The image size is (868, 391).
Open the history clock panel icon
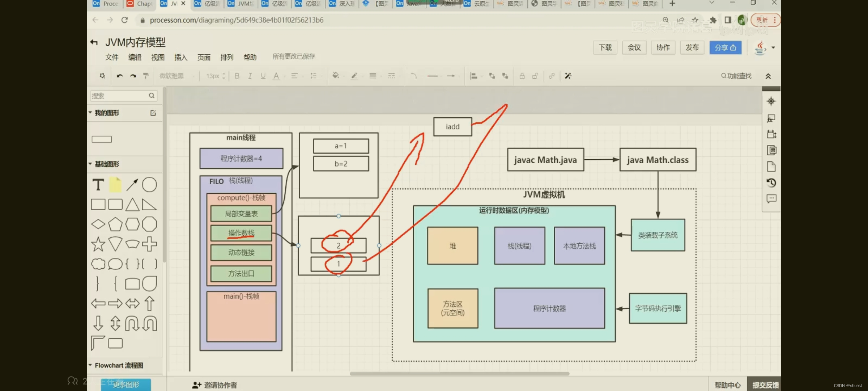(x=771, y=182)
